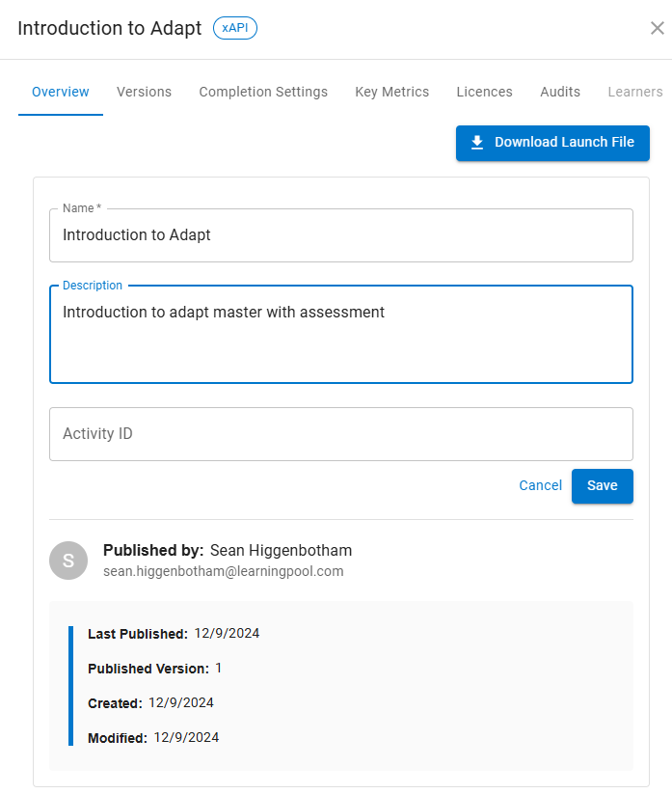Open the Overview tab
Image resolution: width=672 pixels, height=794 pixels.
pos(61,92)
